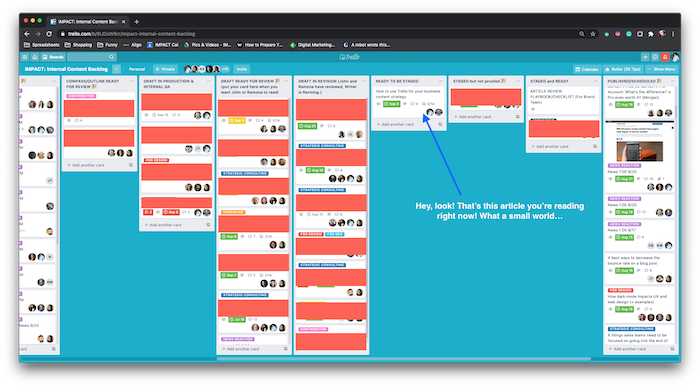This screenshot has height=388, width=700.
Task: Open the Spreadsheets bookmark folder
Action: tap(42, 45)
